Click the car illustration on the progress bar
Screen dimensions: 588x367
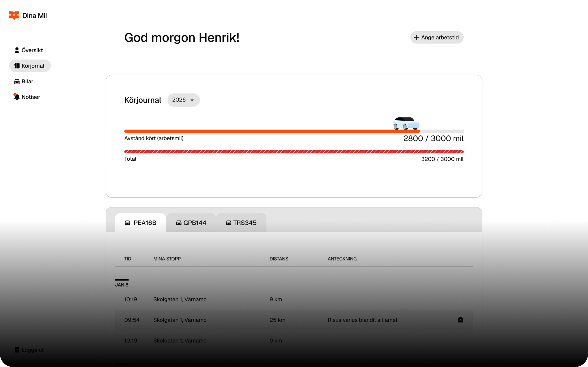point(406,123)
